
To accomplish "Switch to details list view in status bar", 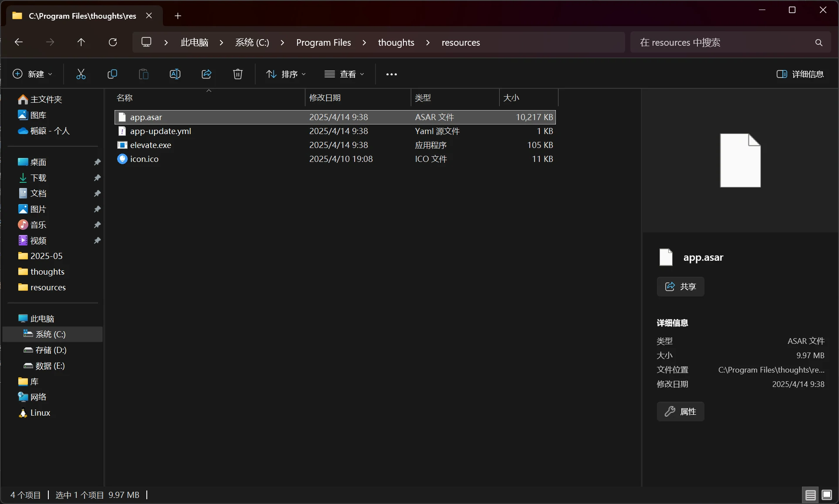I will 810,495.
